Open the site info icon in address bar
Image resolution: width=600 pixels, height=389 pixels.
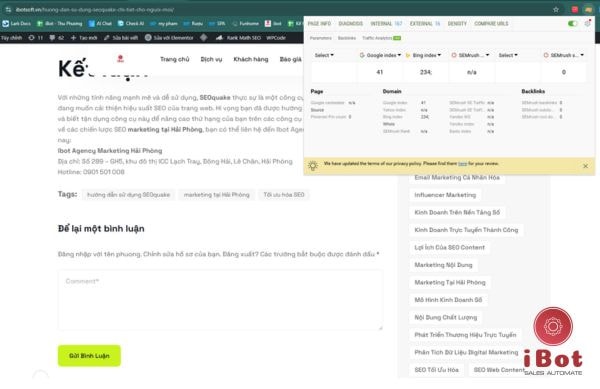[8, 10]
